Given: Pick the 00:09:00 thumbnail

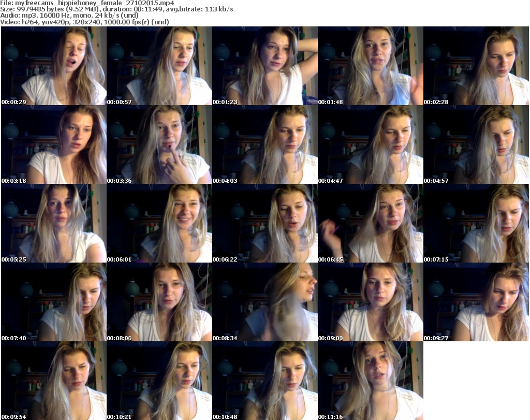Looking at the screenshot, I should (x=371, y=302).
